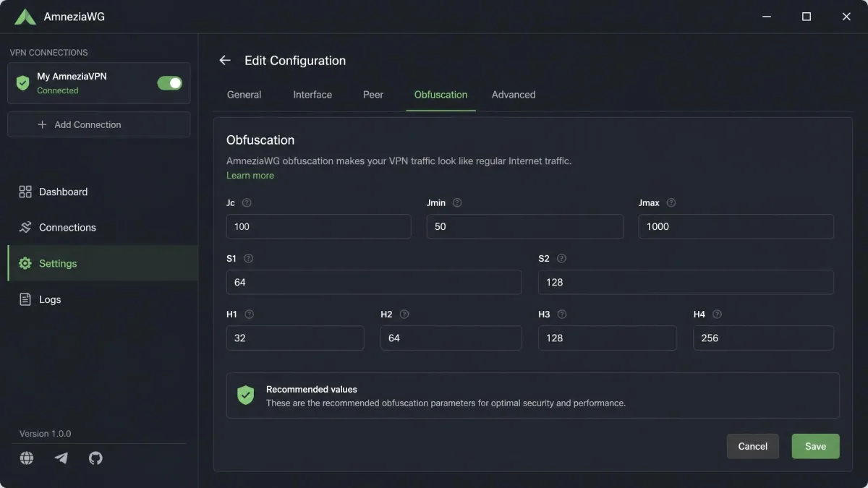The image size is (868, 488).
Task: Select the Obfuscation tab
Action: tap(441, 95)
